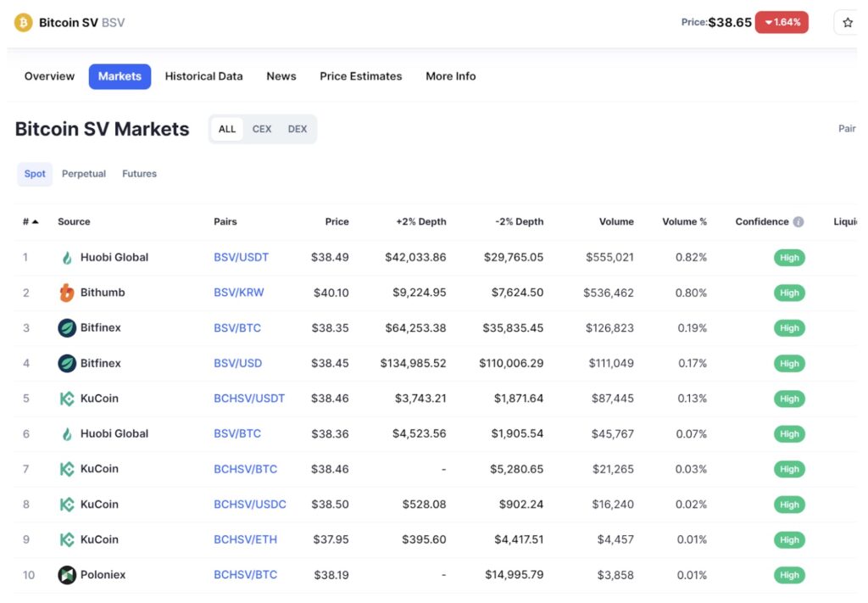The height and width of the screenshot is (603, 868).
Task: Click KuCoin logo in row 5
Action: coord(67,399)
